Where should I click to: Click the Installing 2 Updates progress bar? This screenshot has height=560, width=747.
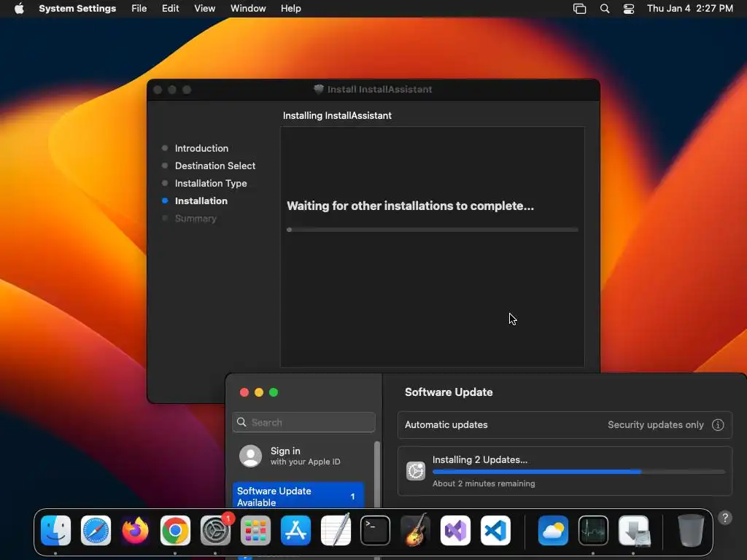578,472
